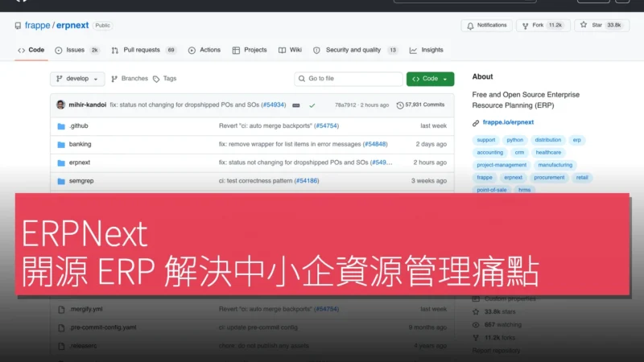Open the Projects tab
The width and height of the screenshot is (644, 362).
250,50
